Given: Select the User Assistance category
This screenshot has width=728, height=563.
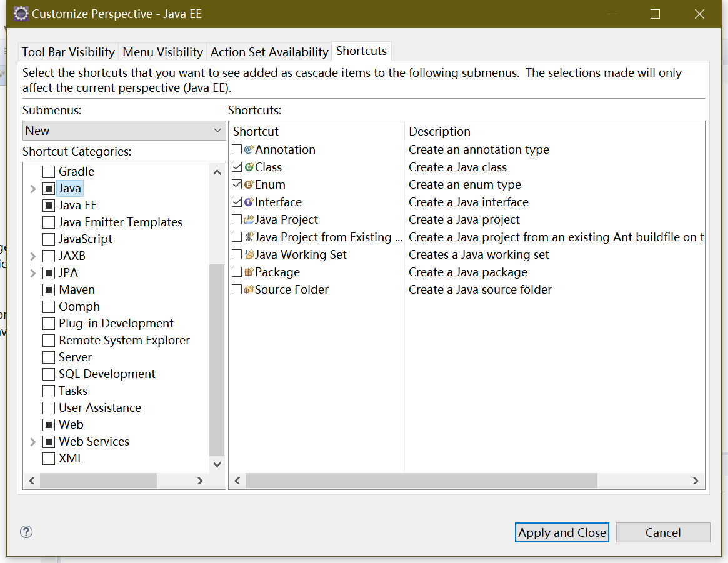Looking at the screenshot, I should tap(100, 408).
